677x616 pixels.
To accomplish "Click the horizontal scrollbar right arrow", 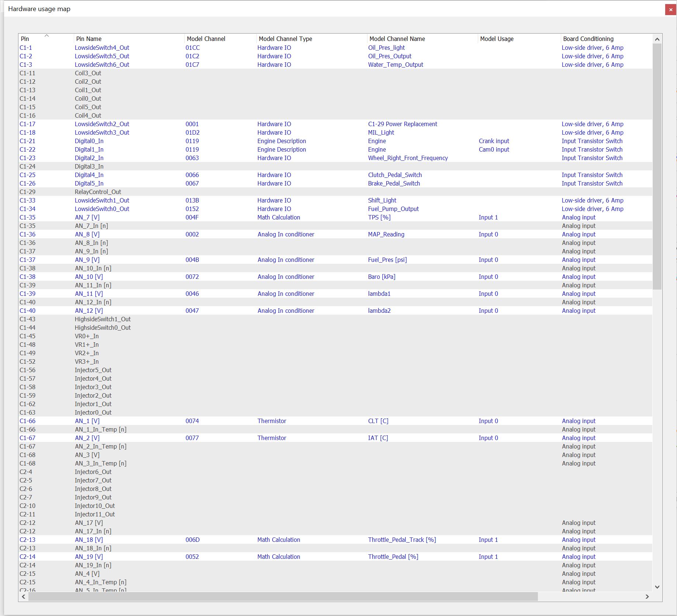I will click(647, 596).
